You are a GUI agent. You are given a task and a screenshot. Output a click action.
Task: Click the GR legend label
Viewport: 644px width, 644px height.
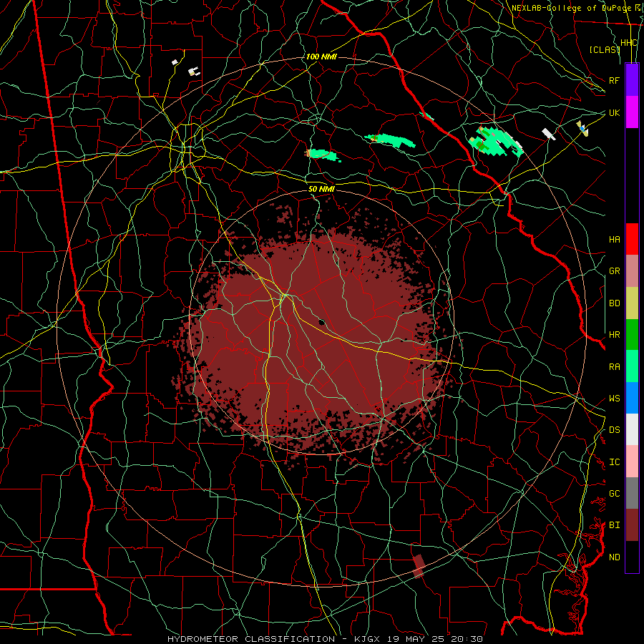point(614,271)
